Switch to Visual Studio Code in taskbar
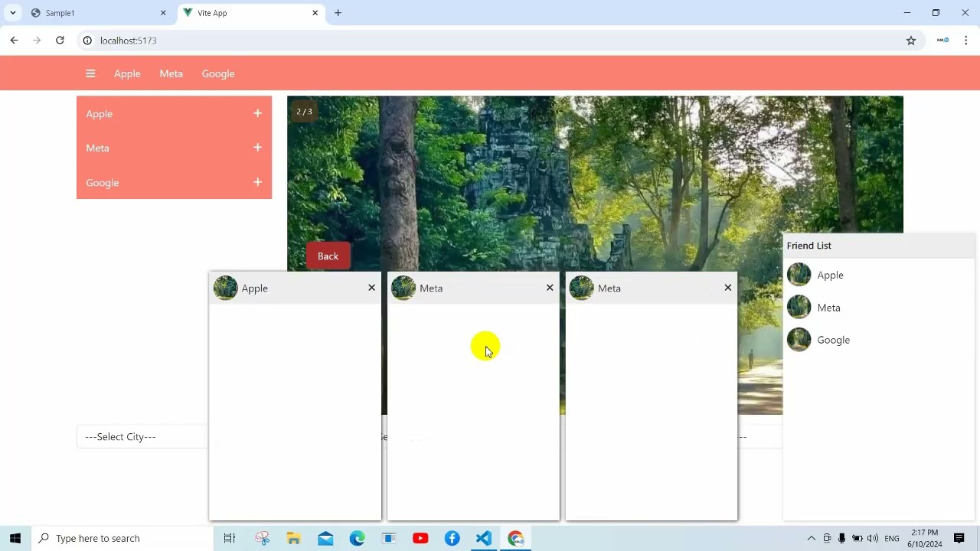980x551 pixels. (484, 539)
